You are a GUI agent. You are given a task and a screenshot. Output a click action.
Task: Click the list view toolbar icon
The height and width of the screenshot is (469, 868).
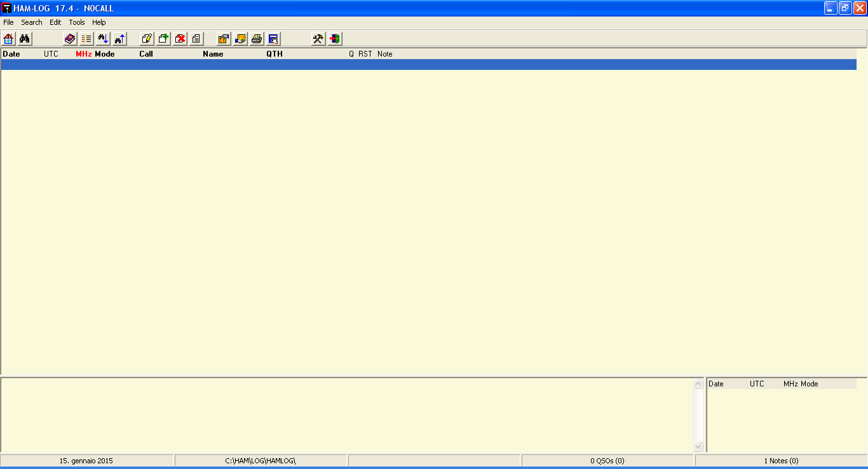tap(86, 39)
